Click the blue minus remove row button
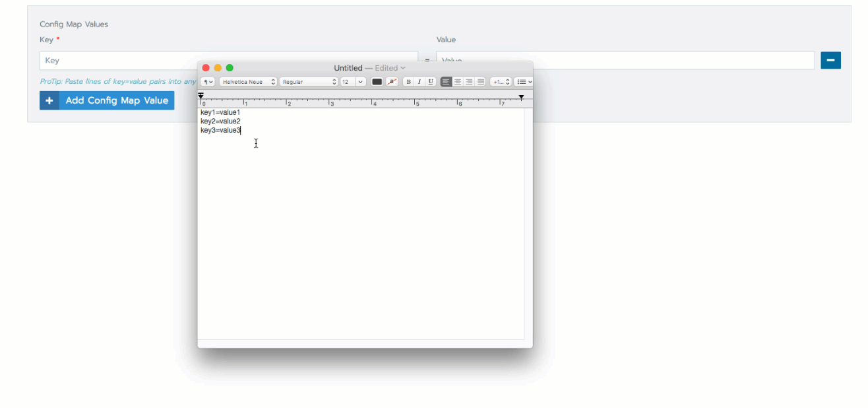Screen dimensions: 868x408 tap(830, 60)
